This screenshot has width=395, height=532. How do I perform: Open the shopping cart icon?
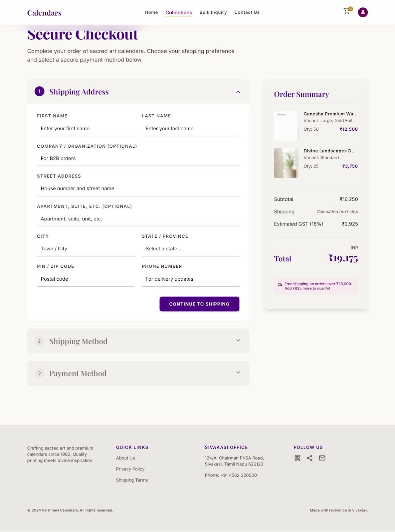[347, 11]
